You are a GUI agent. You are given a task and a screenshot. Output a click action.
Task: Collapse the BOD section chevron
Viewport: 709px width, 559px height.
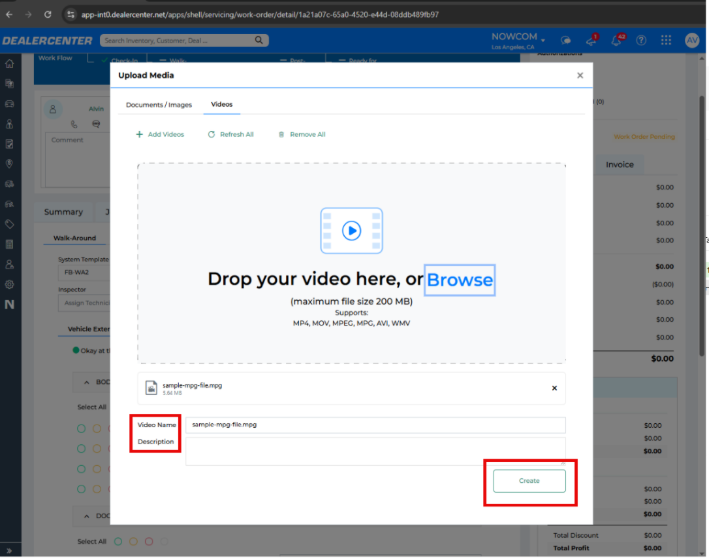(86, 383)
